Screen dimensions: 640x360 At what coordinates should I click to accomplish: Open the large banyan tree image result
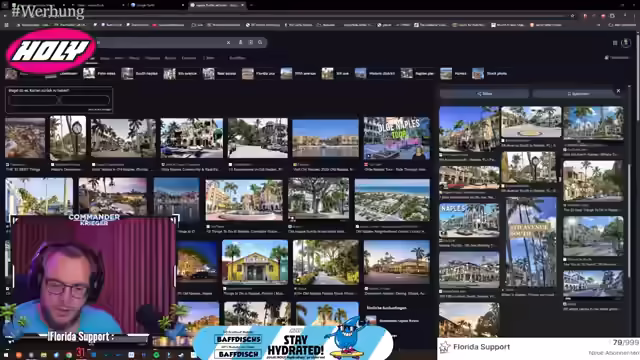point(318,199)
